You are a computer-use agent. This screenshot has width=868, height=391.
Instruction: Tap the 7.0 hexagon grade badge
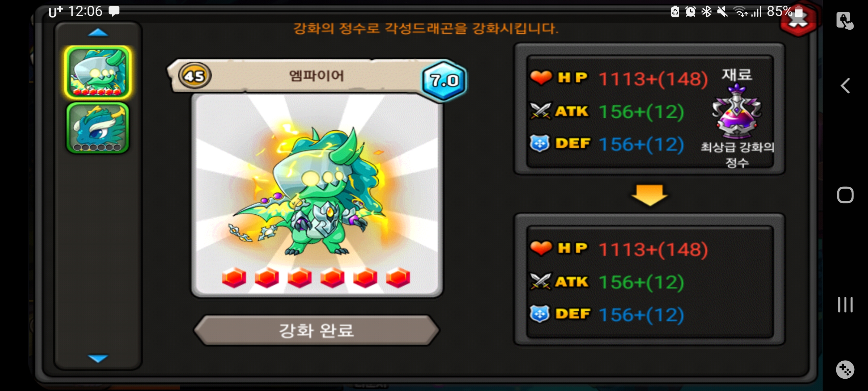444,80
